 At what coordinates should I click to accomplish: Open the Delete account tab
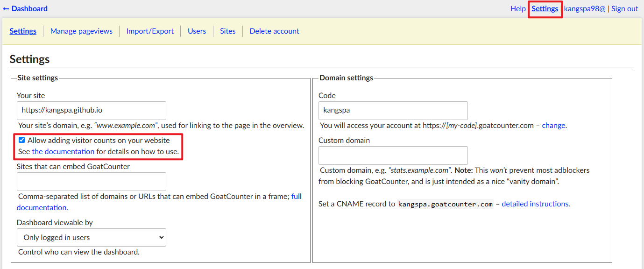point(275,31)
